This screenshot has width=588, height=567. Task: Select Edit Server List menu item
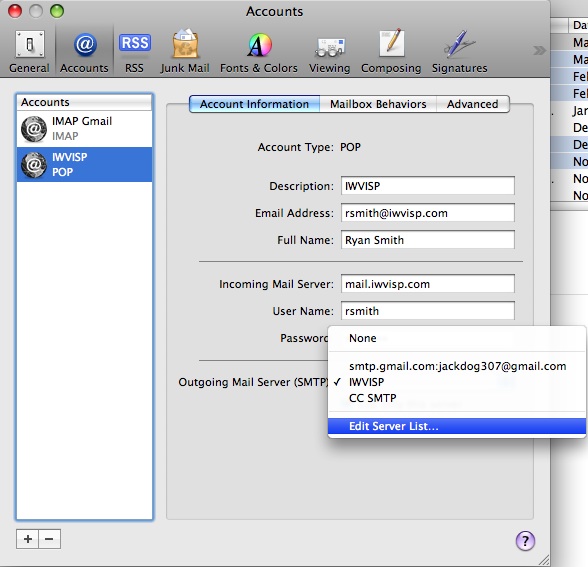click(x=457, y=426)
